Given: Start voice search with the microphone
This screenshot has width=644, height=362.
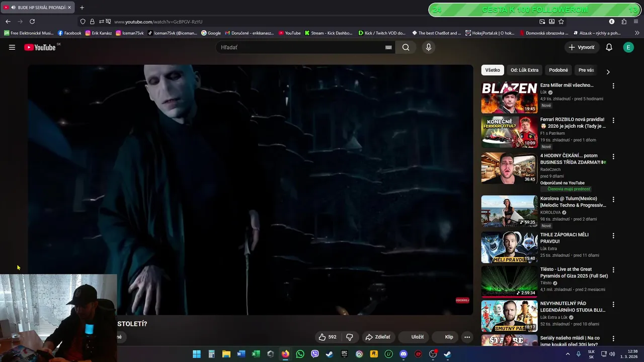Looking at the screenshot, I should coord(428,47).
